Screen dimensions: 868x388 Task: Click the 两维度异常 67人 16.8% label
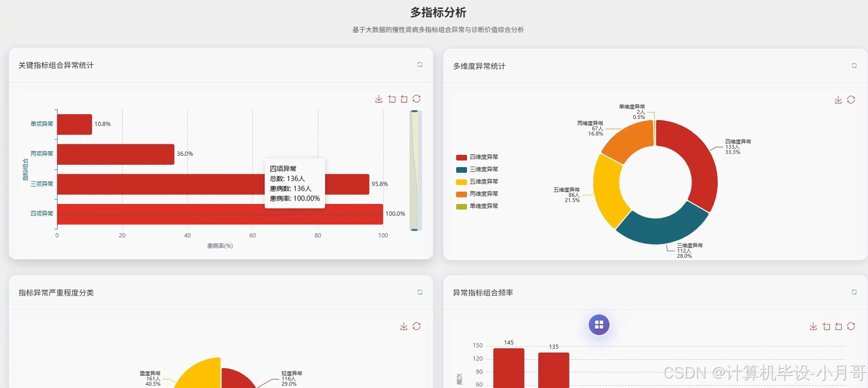click(x=590, y=128)
